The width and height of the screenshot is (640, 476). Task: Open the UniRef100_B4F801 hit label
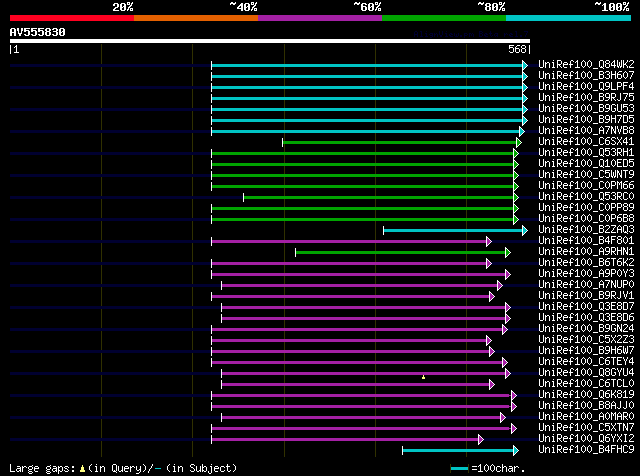[586, 240]
